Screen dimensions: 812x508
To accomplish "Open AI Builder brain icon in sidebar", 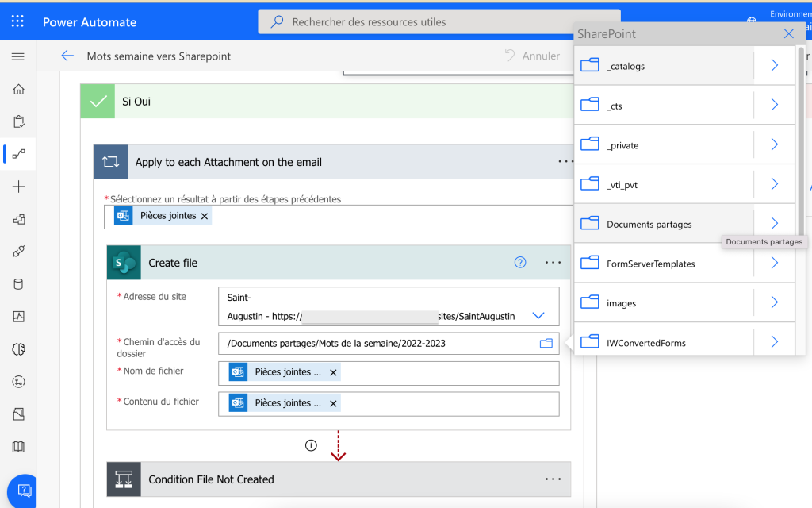I will pos(19,349).
